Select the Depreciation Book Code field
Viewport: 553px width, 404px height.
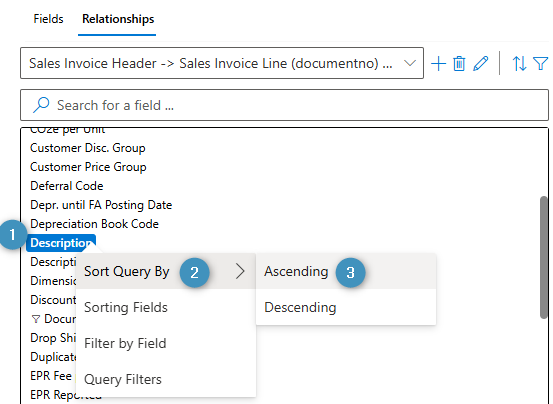[x=94, y=224]
